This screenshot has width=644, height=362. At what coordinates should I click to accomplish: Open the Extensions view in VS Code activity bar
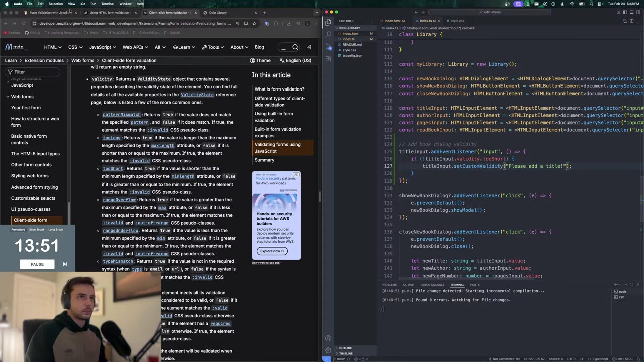328,59
